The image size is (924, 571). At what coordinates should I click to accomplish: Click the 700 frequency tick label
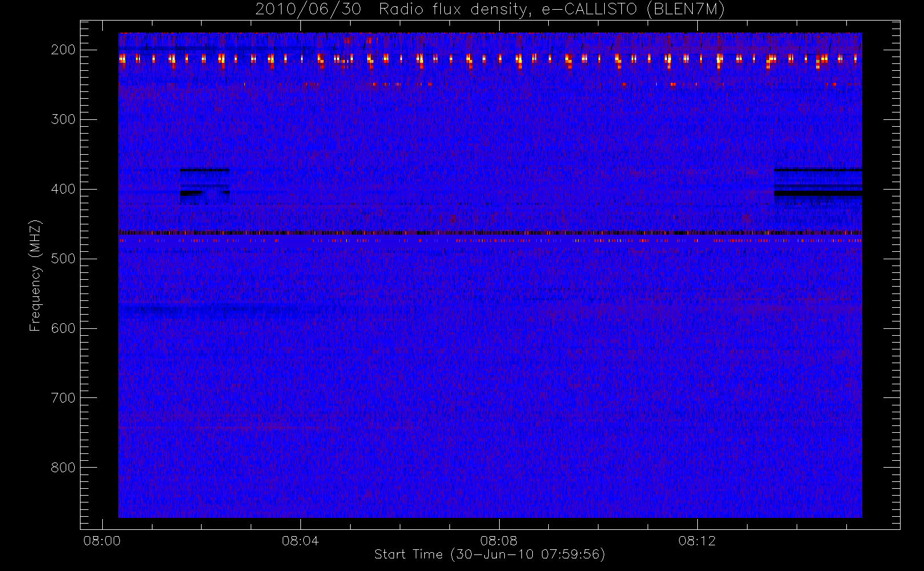click(x=63, y=398)
